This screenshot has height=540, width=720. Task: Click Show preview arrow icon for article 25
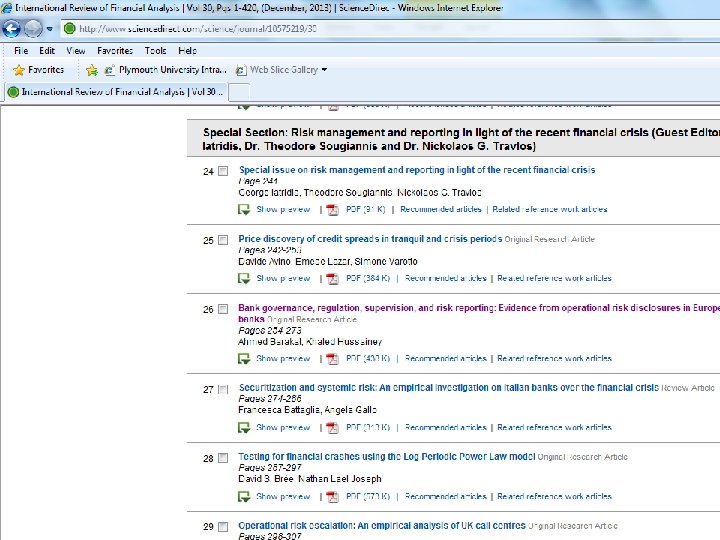pos(244,279)
